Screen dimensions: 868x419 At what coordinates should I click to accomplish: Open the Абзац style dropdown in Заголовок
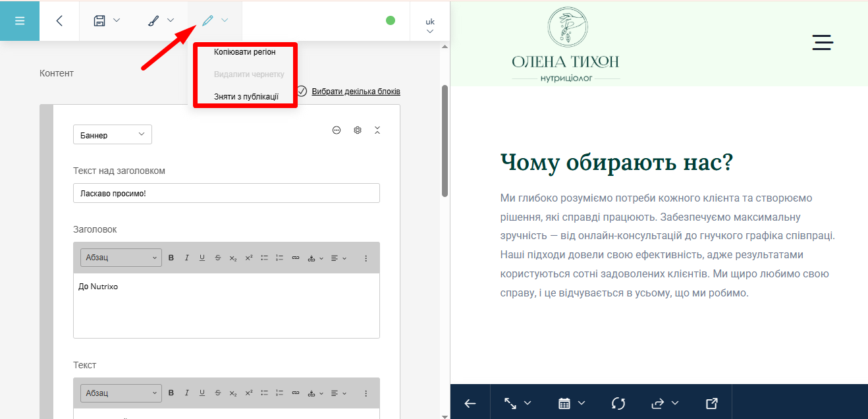tap(121, 258)
